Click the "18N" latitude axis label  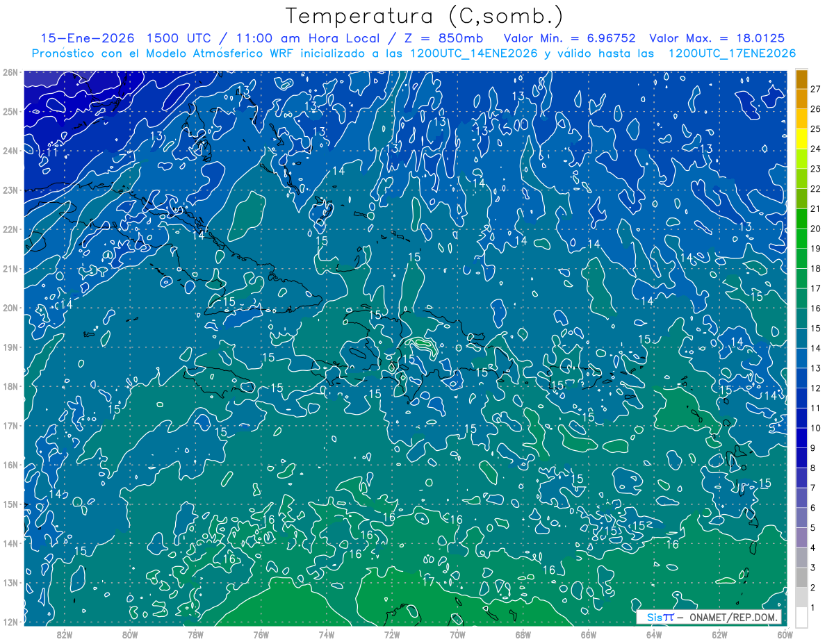click(x=10, y=386)
